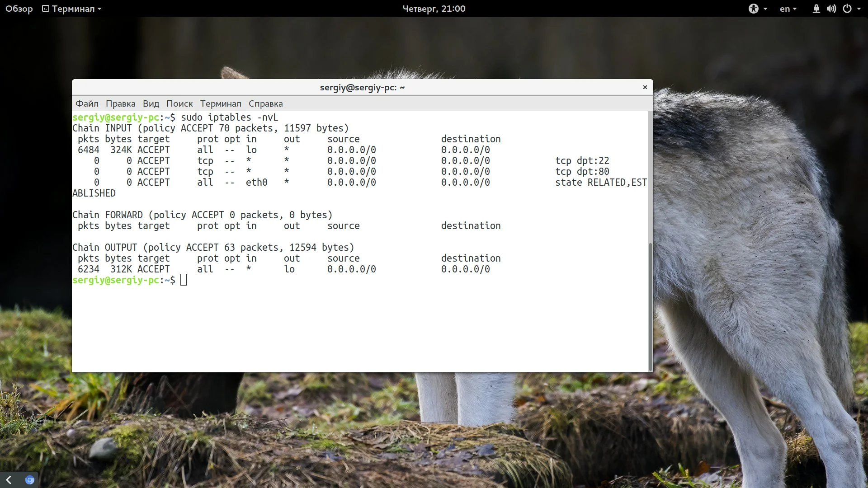868x488 pixels.
Task: Click the Chromium icon in bottom tray
Action: tap(30, 480)
